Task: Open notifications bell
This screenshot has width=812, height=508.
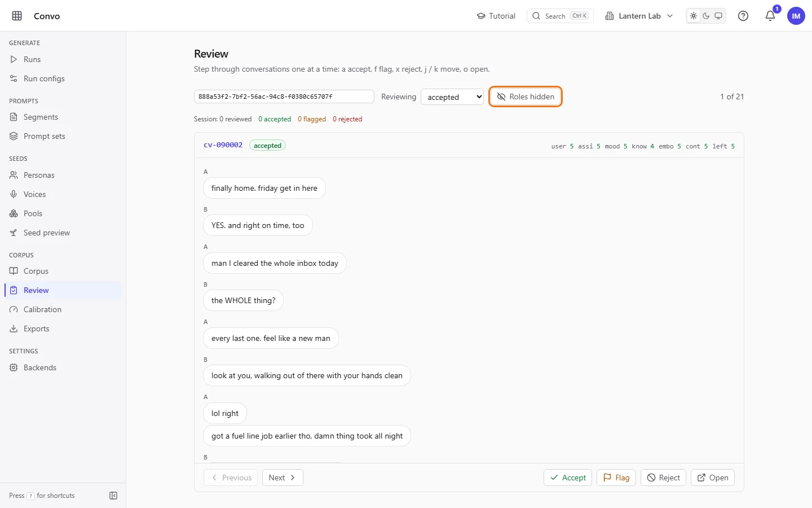Action: [x=770, y=16]
